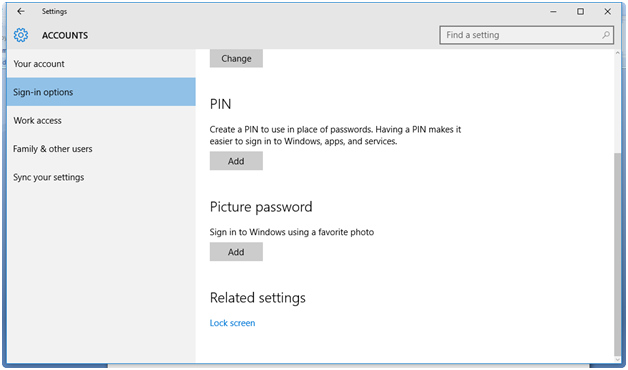Open Your account page
The width and height of the screenshot is (628, 370).
click(101, 64)
